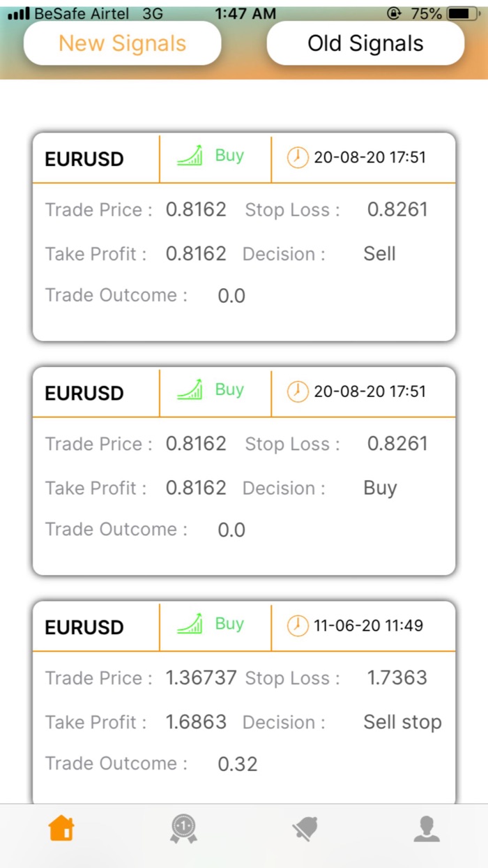Image resolution: width=488 pixels, height=868 pixels.
Task: Tap the Sell decision on the first card
Action: 379,254
